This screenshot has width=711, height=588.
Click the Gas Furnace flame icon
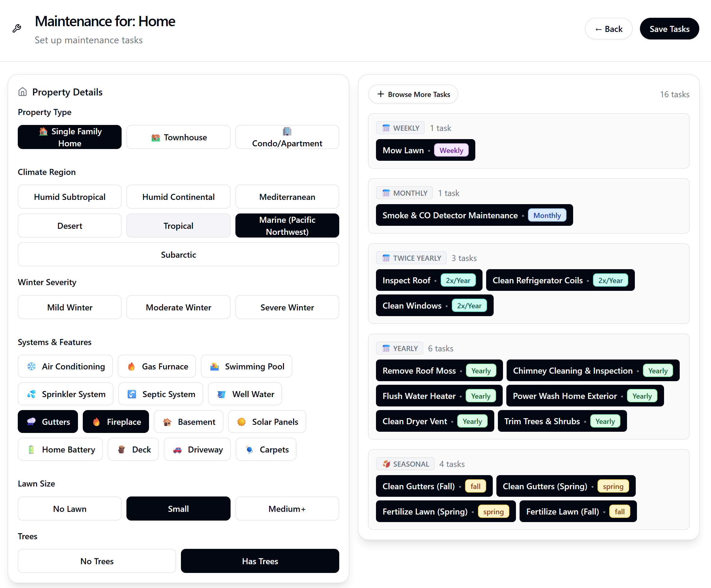pos(131,366)
